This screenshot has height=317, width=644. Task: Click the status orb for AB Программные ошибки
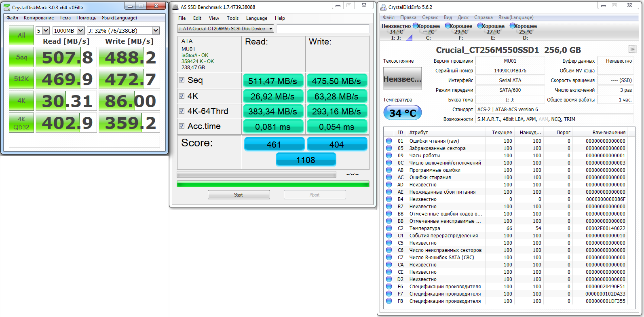pyautogui.click(x=389, y=170)
